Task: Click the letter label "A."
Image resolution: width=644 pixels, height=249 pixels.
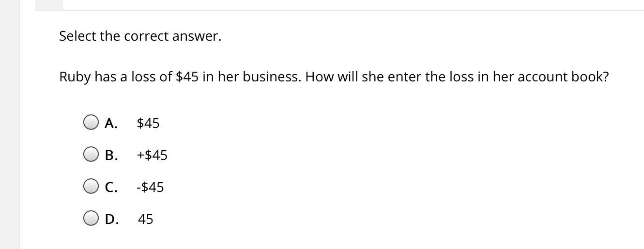Action: (x=111, y=123)
